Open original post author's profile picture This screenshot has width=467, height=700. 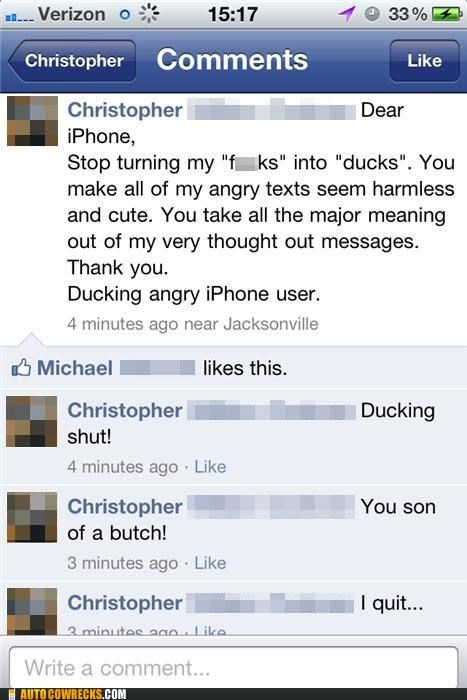click(32, 121)
